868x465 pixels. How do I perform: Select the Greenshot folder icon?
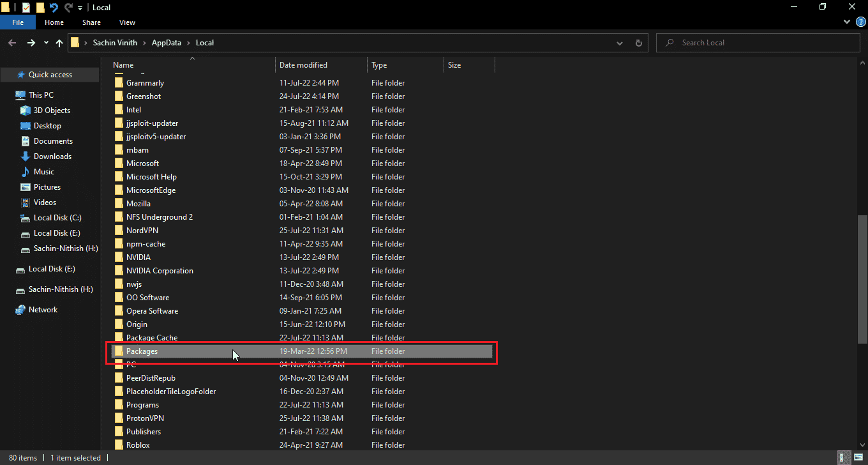click(118, 96)
